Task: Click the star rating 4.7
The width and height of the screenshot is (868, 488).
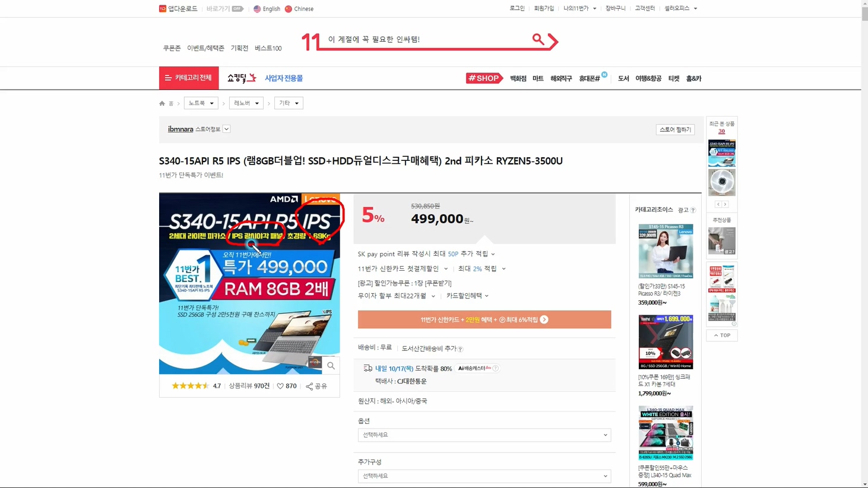Action: [196, 386]
